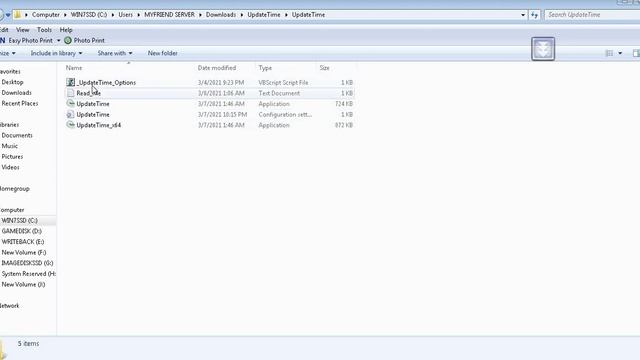
Task: Click the VBScript Script File type cell
Action: tap(283, 82)
